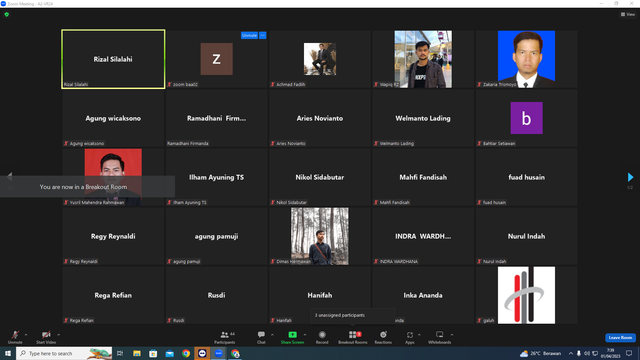640x360 pixels.
Task: Open Windows Start menu
Action: click(8, 353)
